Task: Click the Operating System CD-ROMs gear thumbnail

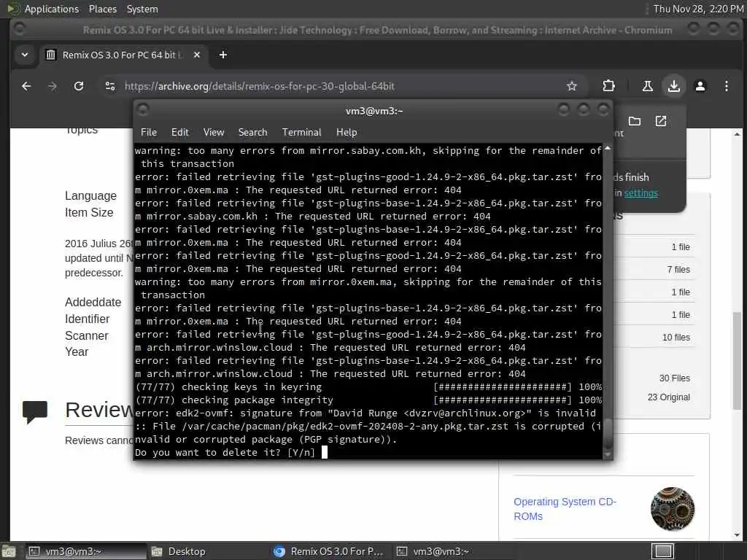Action: [x=672, y=508]
